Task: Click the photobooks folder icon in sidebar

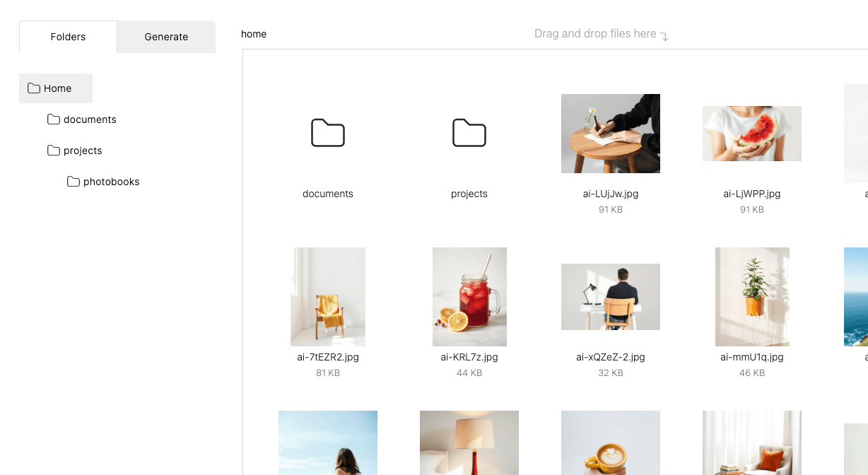Action: [74, 182]
